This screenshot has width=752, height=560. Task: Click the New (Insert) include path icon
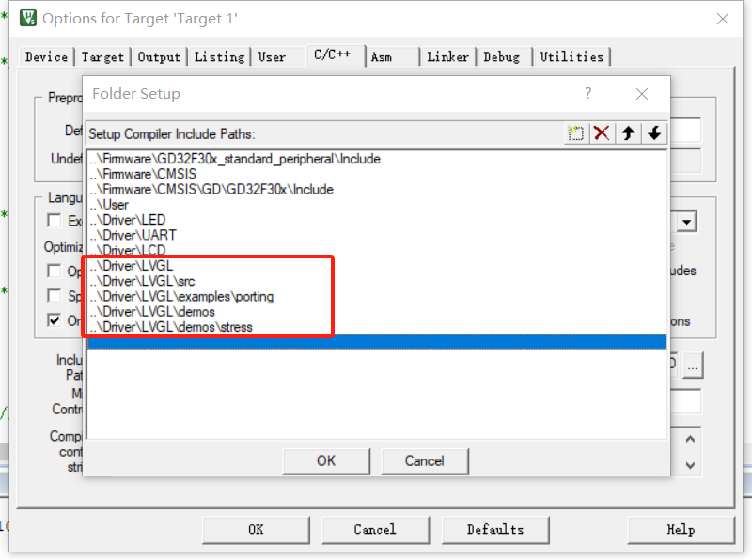click(575, 132)
